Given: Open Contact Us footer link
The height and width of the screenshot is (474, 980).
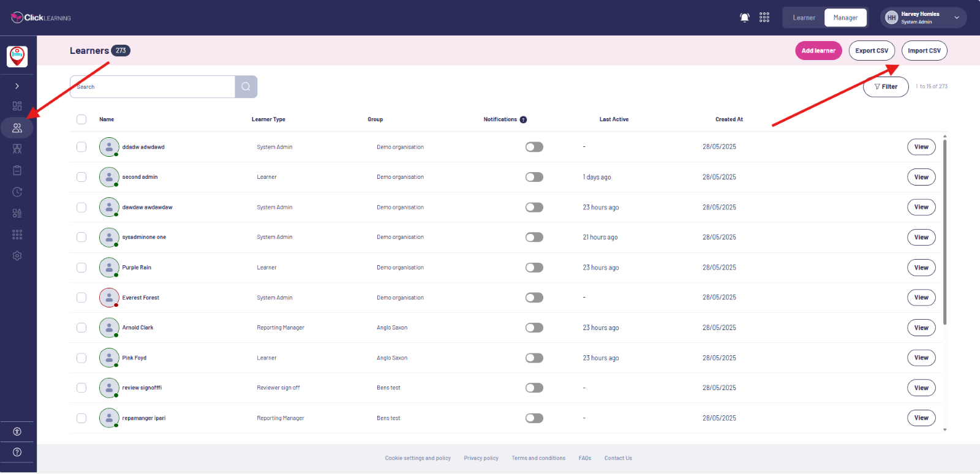Looking at the screenshot, I should 618,458.
